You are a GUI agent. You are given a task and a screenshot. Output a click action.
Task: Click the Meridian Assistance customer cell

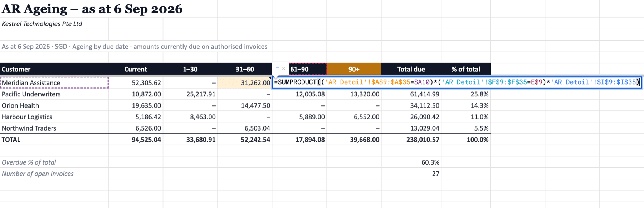[54, 83]
